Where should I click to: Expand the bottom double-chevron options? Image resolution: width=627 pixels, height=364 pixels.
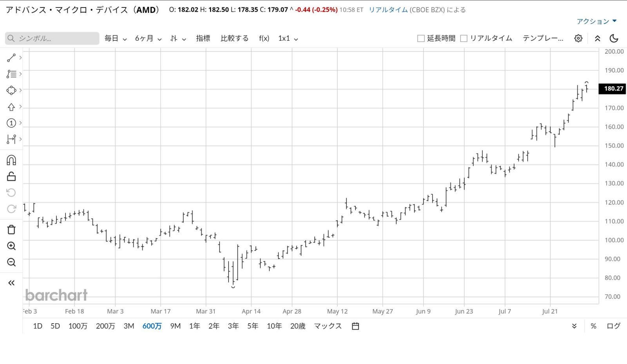[x=574, y=326]
